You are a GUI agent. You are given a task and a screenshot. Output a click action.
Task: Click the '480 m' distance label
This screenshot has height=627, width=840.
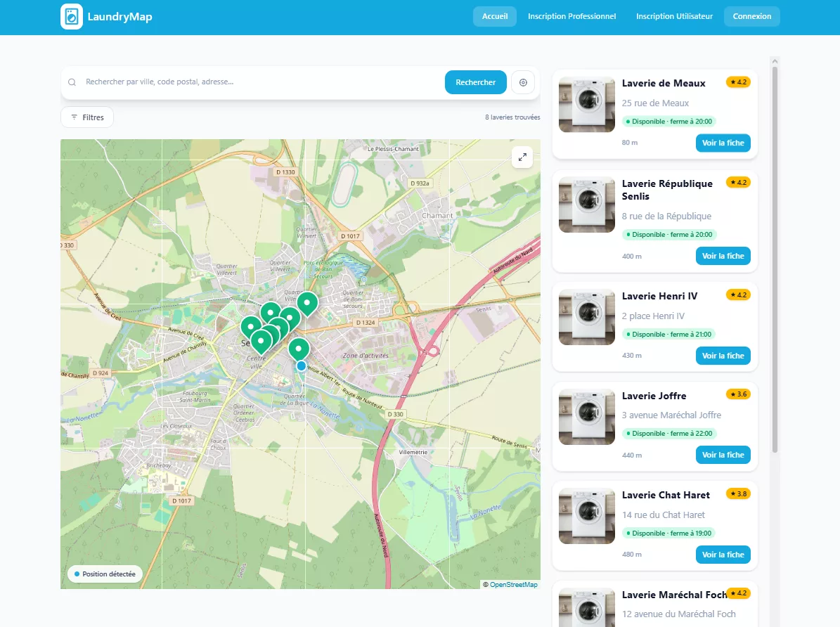(x=632, y=554)
